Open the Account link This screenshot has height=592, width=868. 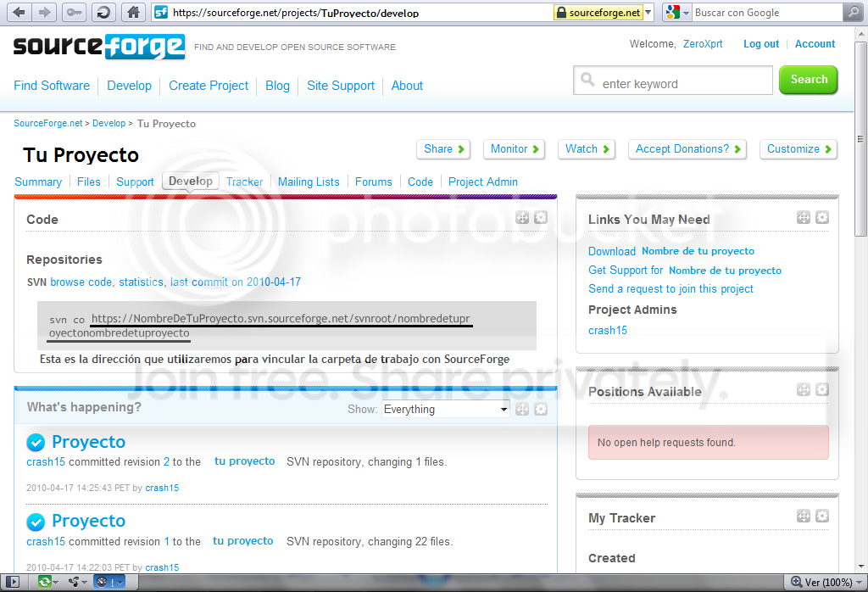click(815, 44)
